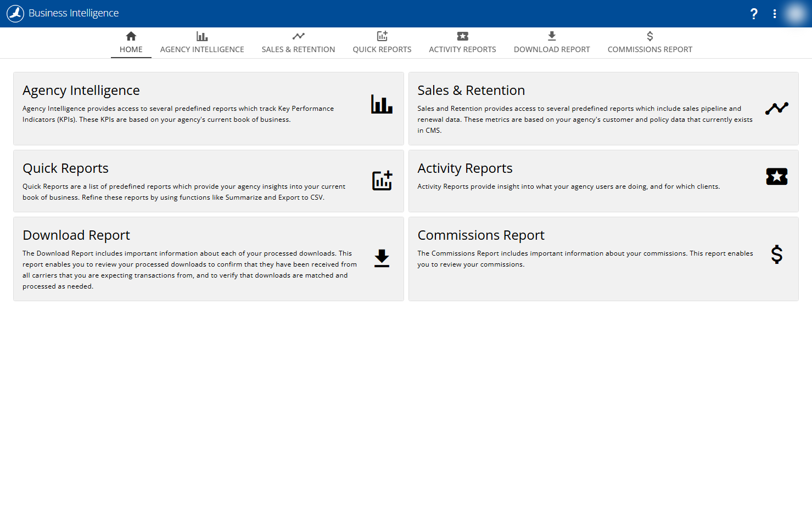Click the download arrow icon above DOWNLOAD REPORT

point(552,36)
